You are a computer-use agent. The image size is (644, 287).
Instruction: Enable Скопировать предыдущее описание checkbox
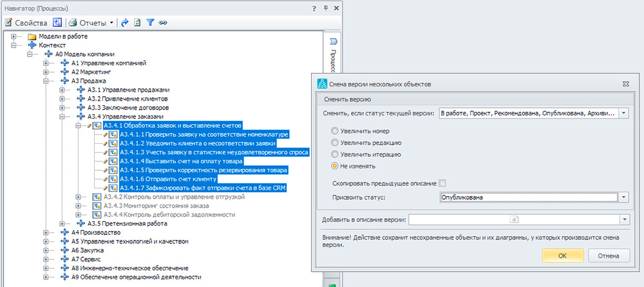click(442, 184)
